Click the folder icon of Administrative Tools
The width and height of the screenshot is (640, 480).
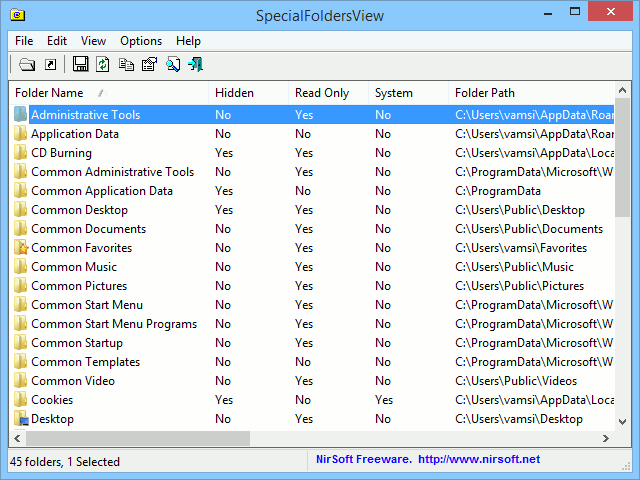pos(20,114)
